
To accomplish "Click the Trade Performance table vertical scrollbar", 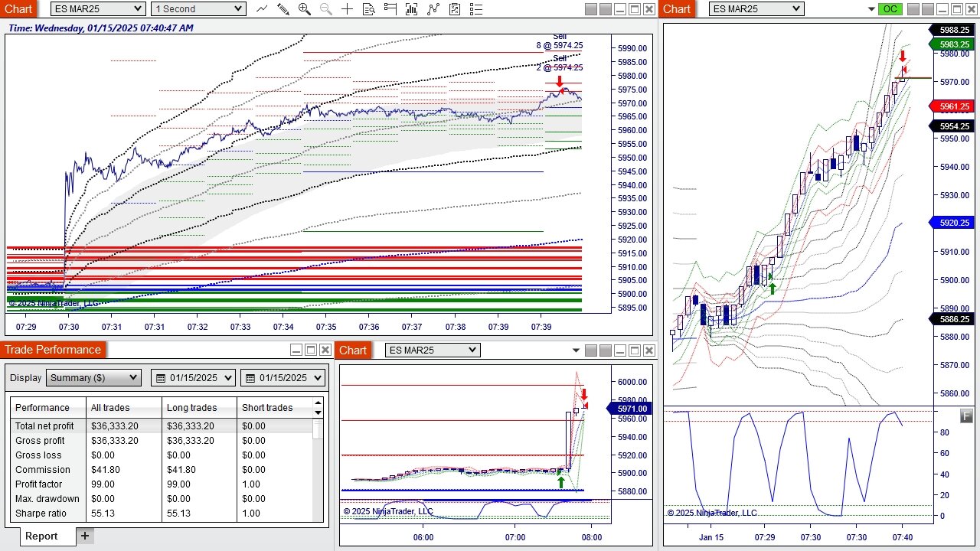I will point(318,471).
